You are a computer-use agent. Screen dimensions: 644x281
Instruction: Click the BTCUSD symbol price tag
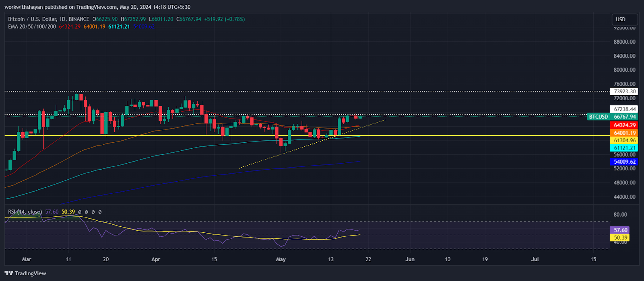[x=598, y=117]
